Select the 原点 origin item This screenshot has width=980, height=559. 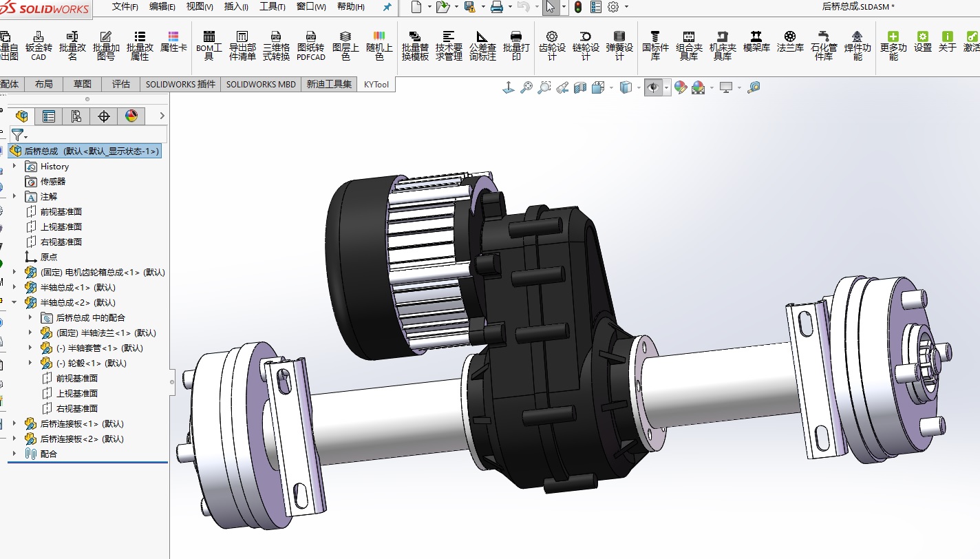(41, 257)
